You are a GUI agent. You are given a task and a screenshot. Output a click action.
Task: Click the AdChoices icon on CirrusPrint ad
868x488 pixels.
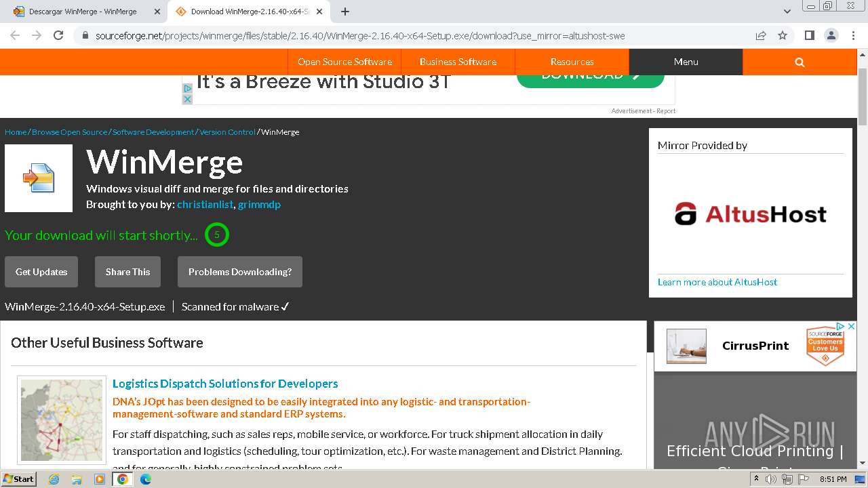click(840, 327)
